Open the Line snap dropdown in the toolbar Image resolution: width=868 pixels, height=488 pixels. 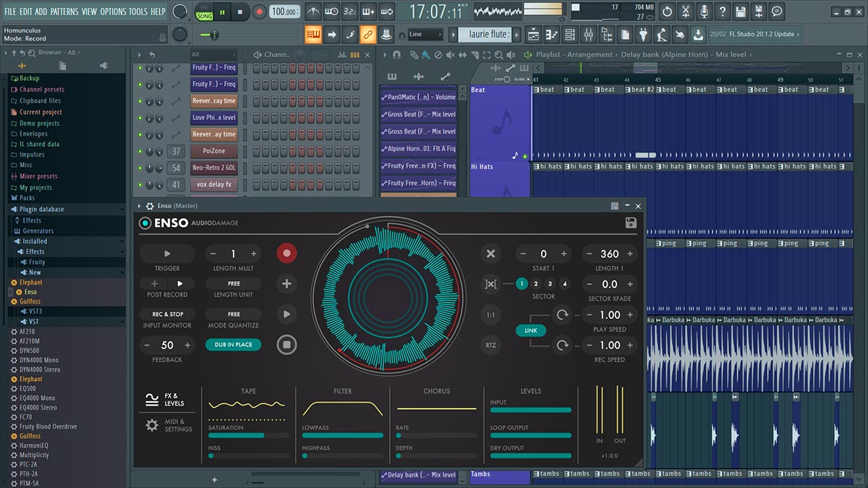[425, 34]
